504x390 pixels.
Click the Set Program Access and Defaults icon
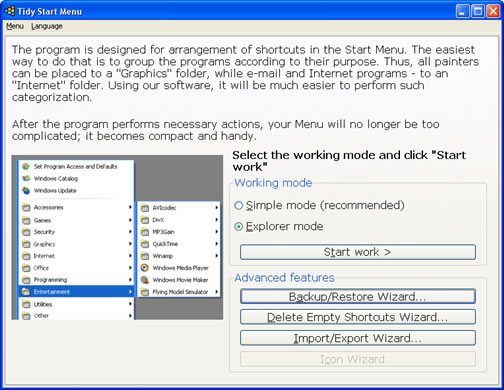click(x=26, y=166)
